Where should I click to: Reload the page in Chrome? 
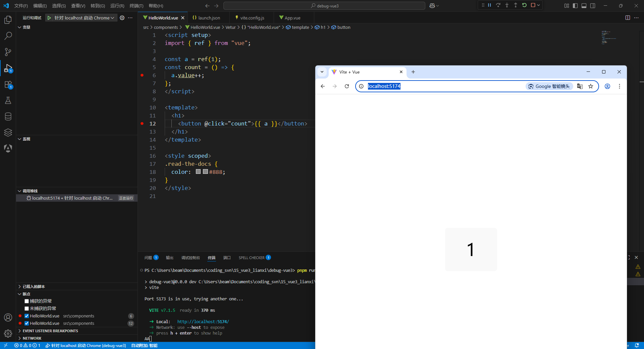point(346,86)
